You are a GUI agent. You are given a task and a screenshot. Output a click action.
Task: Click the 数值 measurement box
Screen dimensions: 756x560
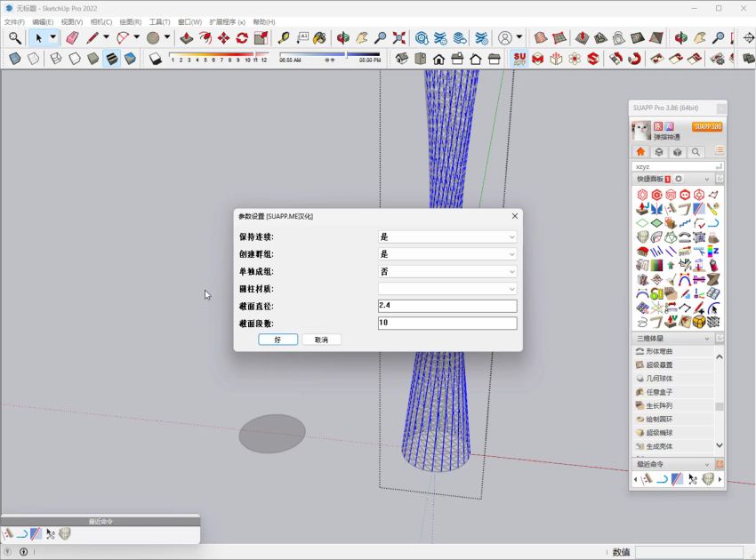pyautogui.click(x=689, y=552)
